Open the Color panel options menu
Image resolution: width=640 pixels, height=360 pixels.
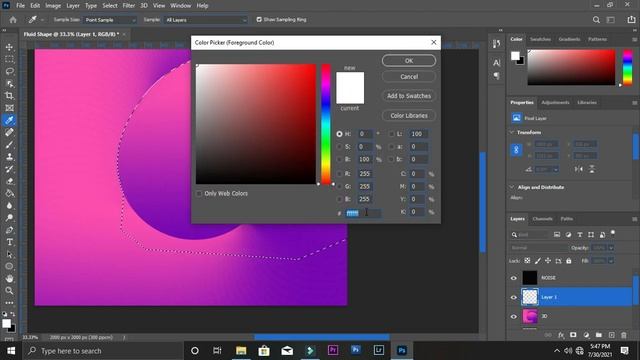pyautogui.click(x=634, y=40)
